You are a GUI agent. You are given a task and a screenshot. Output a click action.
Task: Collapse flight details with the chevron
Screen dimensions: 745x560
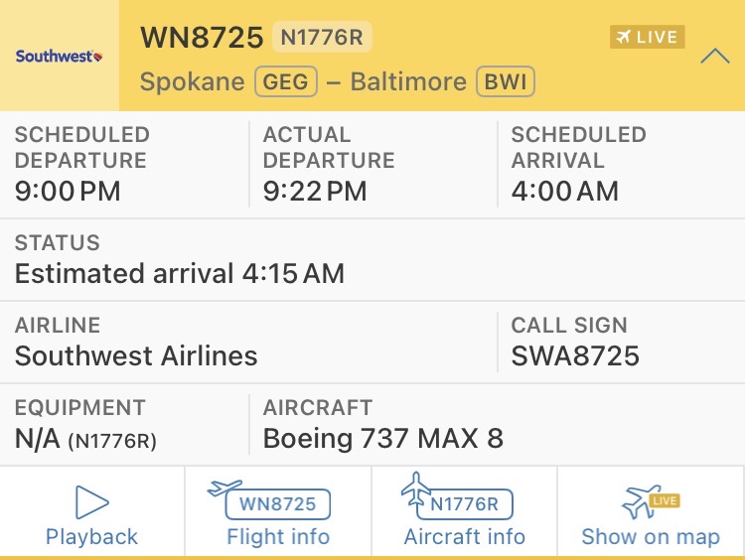point(714,56)
